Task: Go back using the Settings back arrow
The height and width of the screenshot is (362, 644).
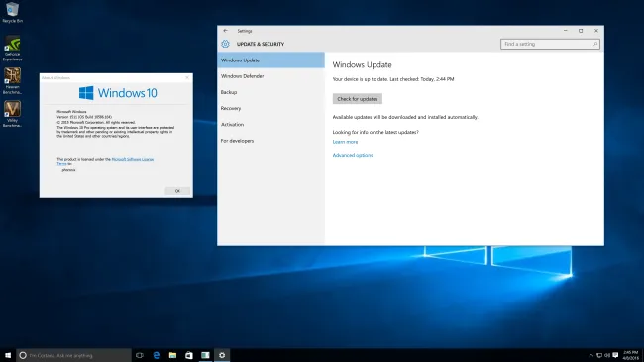Action: pos(226,31)
